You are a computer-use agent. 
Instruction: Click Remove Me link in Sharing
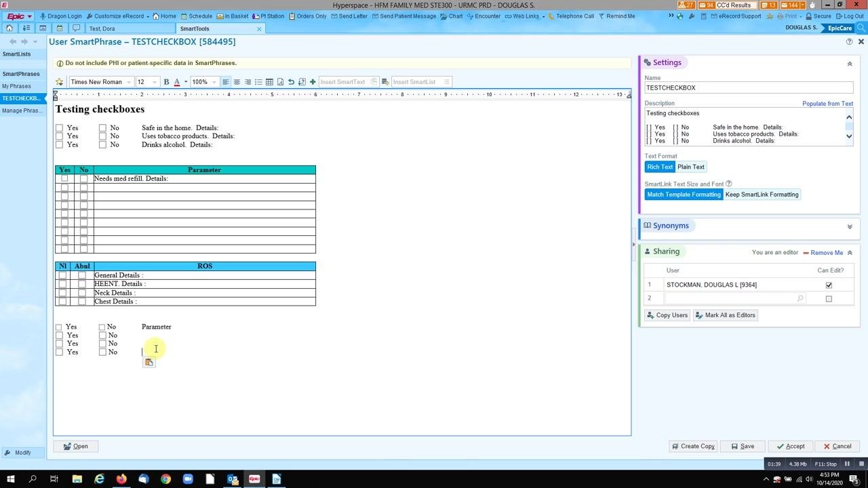tap(823, 253)
